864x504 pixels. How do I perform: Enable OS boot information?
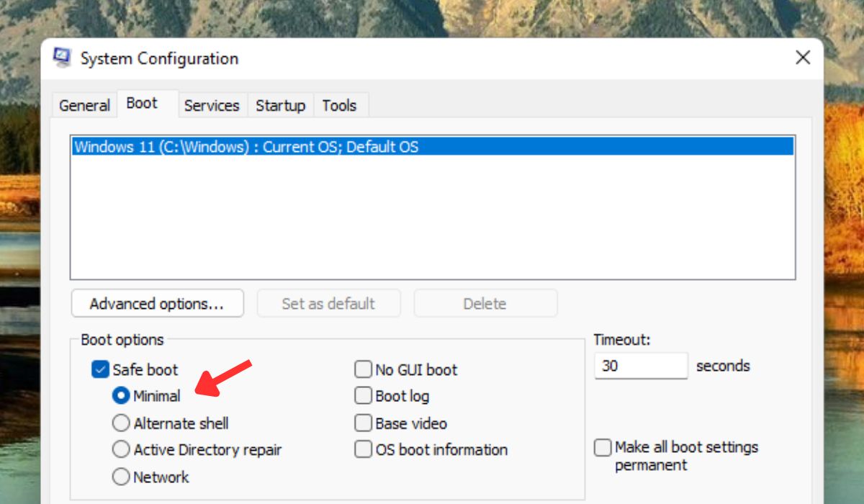(363, 449)
